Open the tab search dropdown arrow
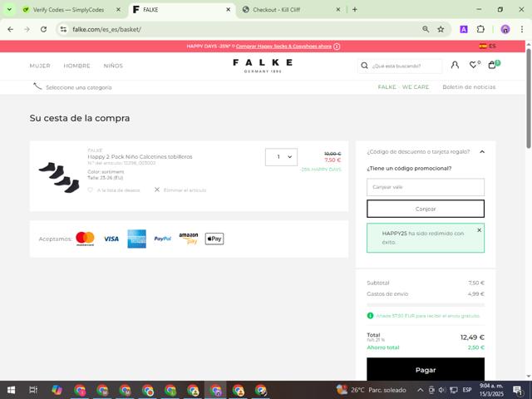 click(x=9, y=9)
